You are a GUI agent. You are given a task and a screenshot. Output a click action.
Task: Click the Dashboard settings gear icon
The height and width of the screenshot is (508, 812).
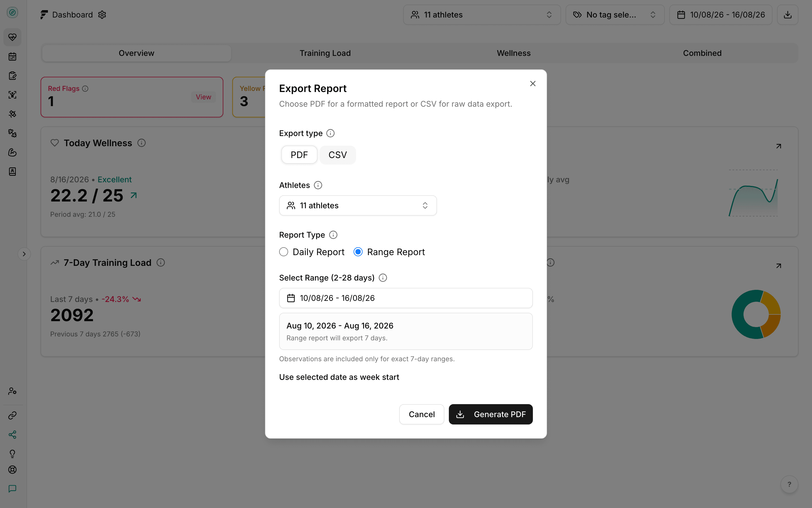[102, 15]
